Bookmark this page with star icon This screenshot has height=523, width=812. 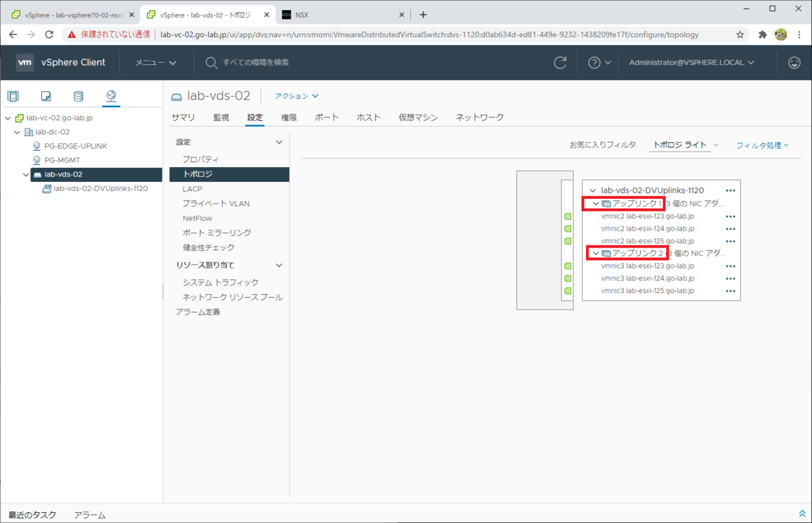click(740, 34)
